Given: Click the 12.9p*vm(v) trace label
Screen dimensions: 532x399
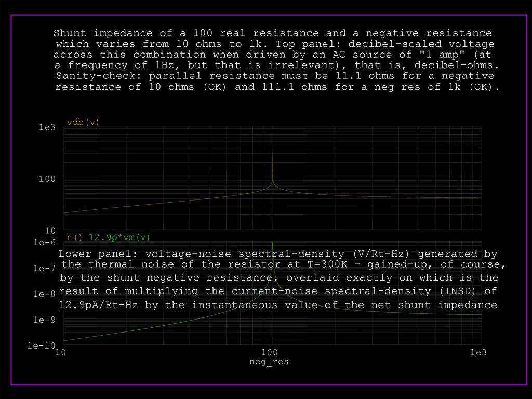Looking at the screenshot, I should pyautogui.click(x=119, y=237).
